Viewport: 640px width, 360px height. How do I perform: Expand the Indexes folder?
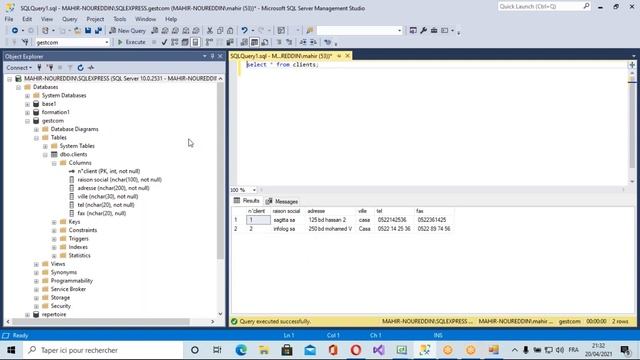point(54,247)
